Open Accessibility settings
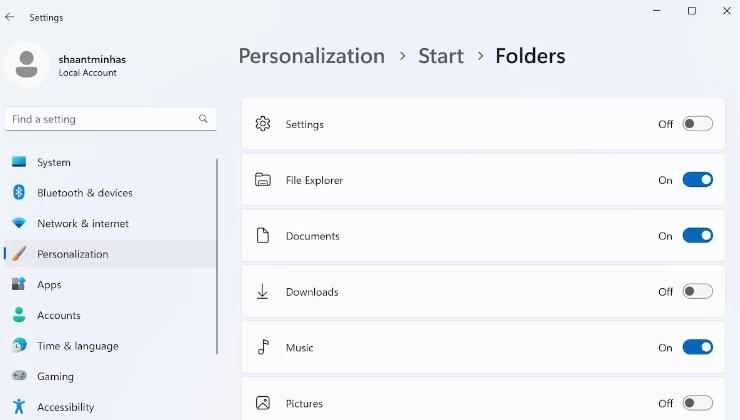The image size is (740, 420). (x=110, y=406)
